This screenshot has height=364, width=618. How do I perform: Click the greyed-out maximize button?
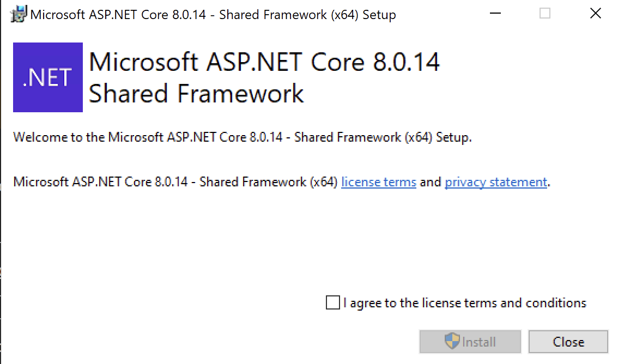(x=545, y=14)
